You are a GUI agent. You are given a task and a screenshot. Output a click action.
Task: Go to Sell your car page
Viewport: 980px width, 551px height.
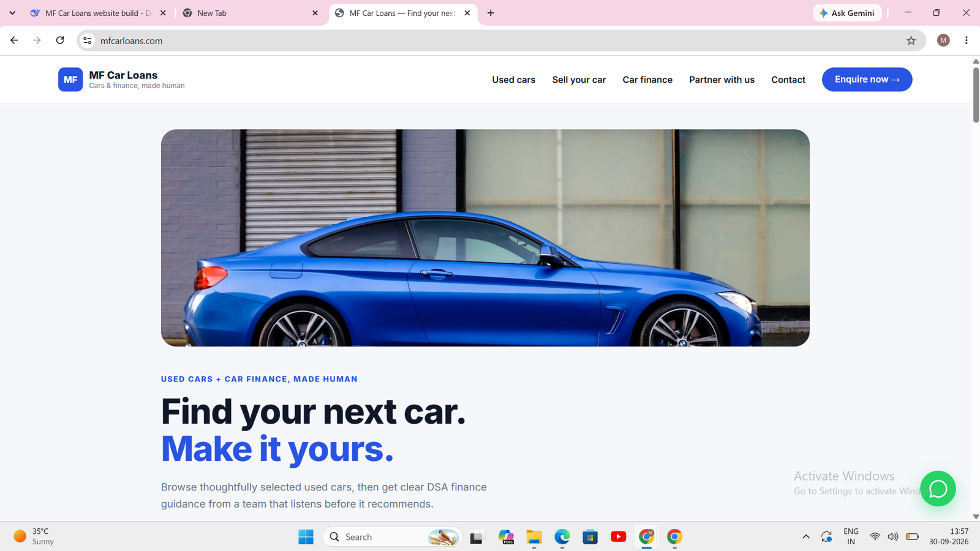tap(579, 80)
